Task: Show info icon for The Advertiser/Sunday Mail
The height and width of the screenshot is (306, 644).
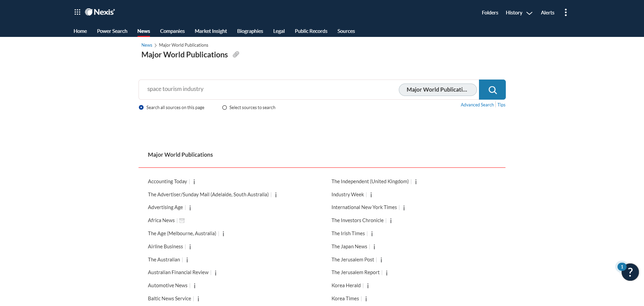Action: [x=276, y=195]
